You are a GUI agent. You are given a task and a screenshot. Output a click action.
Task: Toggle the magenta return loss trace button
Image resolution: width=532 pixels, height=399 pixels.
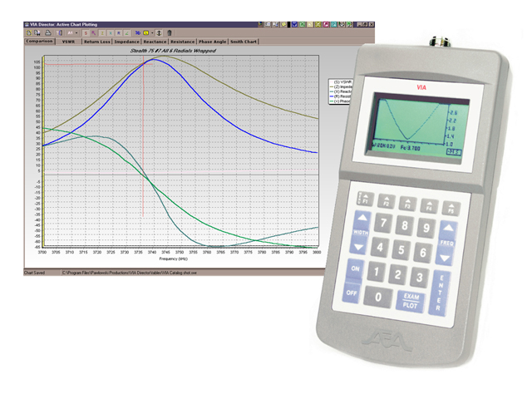[94, 33]
